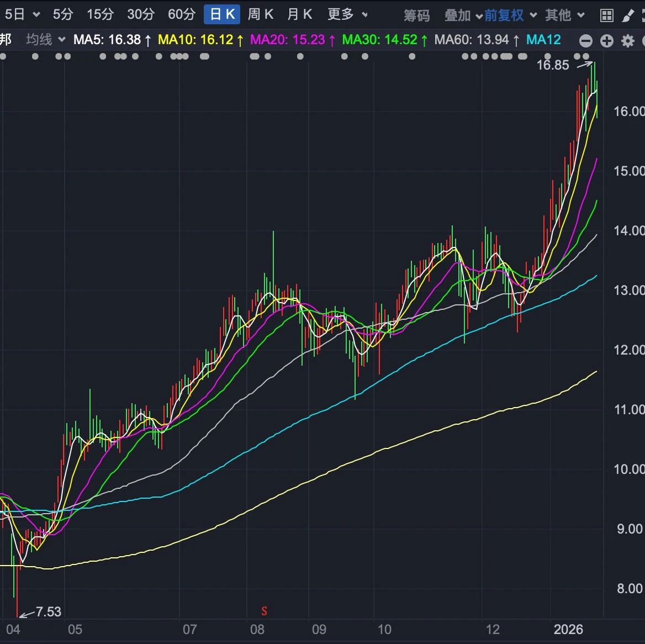Click the 筹码 chip distribution button
This screenshot has height=644, width=645.
click(x=416, y=15)
